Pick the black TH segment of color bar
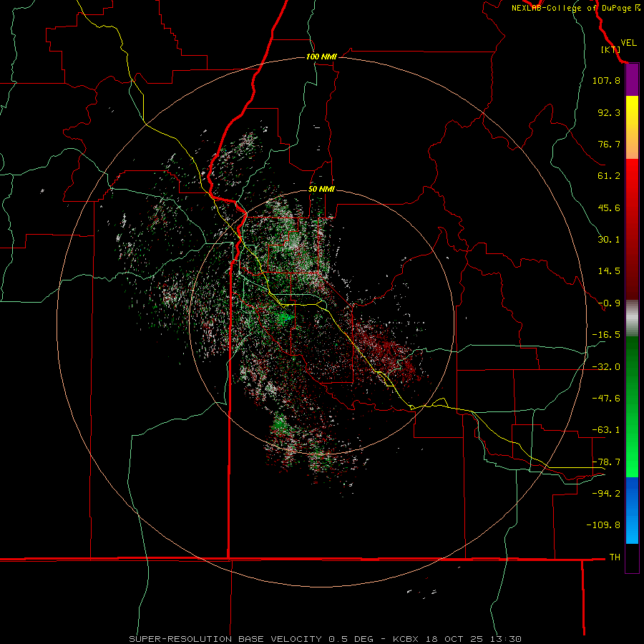Viewport: 644px width, 644px height. (632, 557)
